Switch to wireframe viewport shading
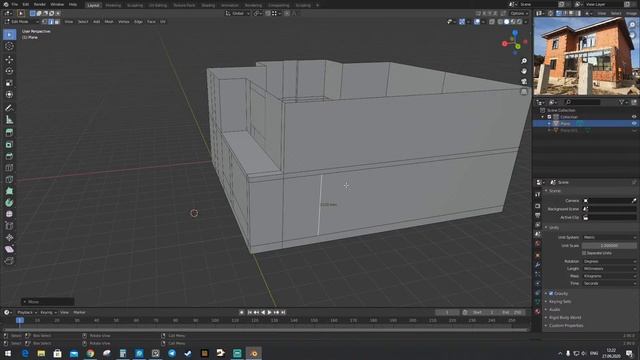This screenshot has width=640, height=360. [x=500, y=22]
